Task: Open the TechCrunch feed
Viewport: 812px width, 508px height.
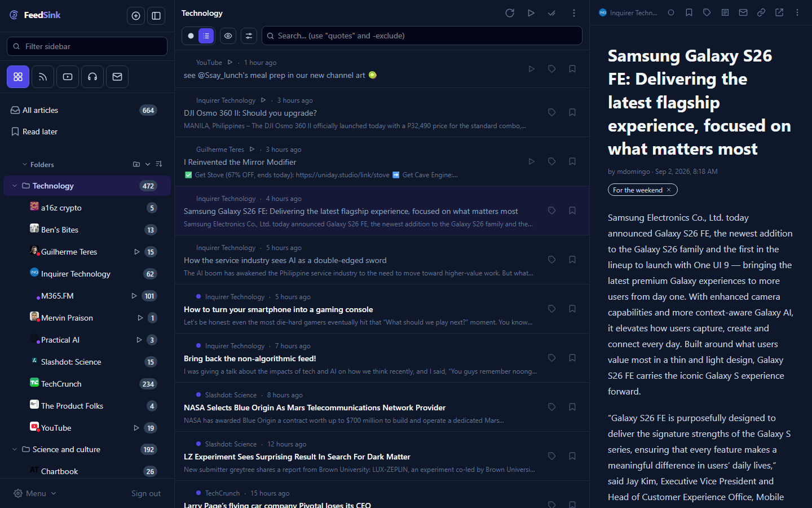Action: (87, 384)
